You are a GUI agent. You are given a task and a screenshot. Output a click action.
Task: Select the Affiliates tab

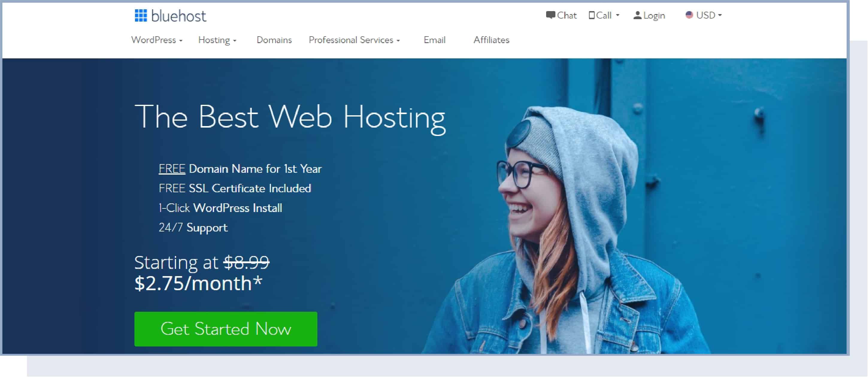pyautogui.click(x=490, y=39)
